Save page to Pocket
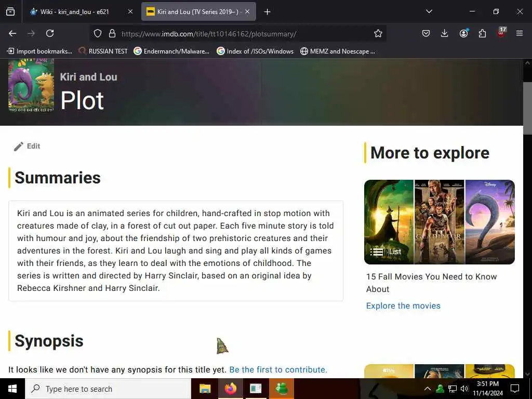The height and width of the screenshot is (399, 532). [426, 33]
